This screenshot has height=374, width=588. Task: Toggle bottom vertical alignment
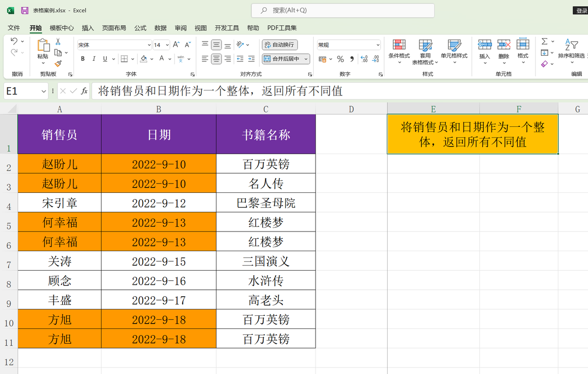pyautogui.click(x=228, y=45)
